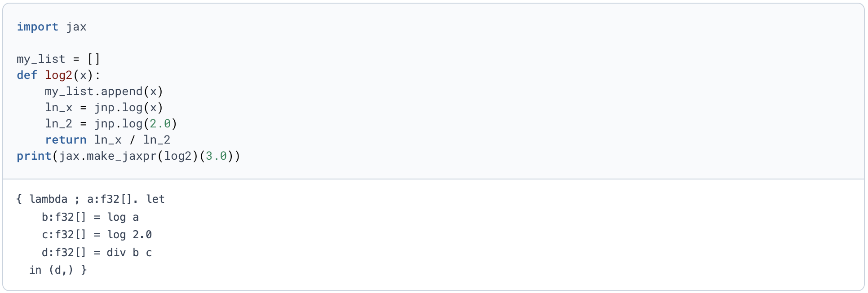Click 'd:f32[] = div b c' output line

tap(97, 253)
